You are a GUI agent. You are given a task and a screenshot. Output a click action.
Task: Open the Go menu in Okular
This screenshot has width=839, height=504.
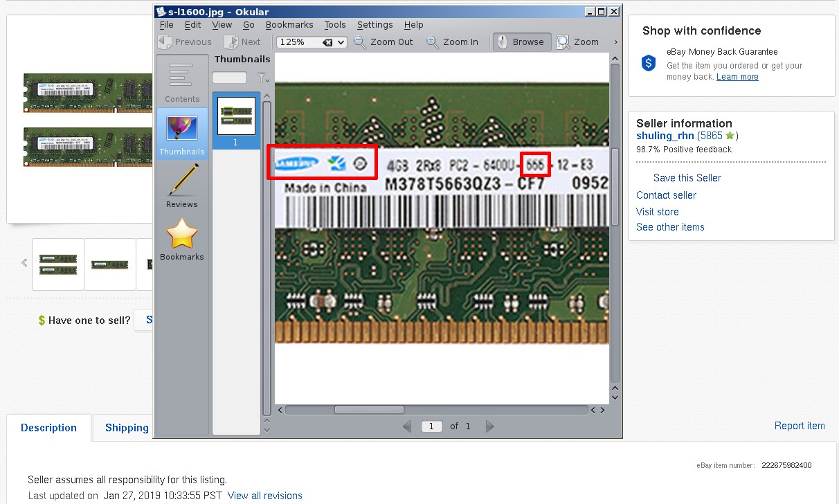click(249, 25)
